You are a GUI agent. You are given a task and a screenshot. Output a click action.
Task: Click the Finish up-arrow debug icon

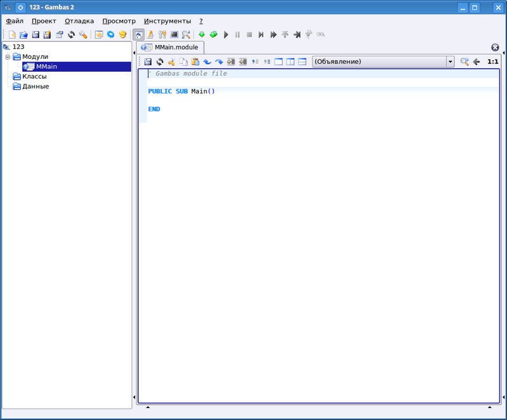pyautogui.click(x=285, y=34)
